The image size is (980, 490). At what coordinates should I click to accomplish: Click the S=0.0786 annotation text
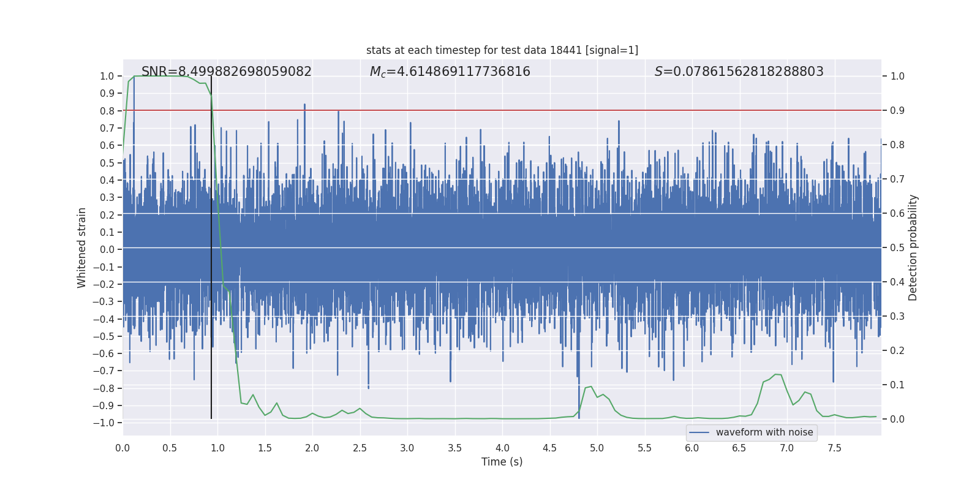[739, 72]
